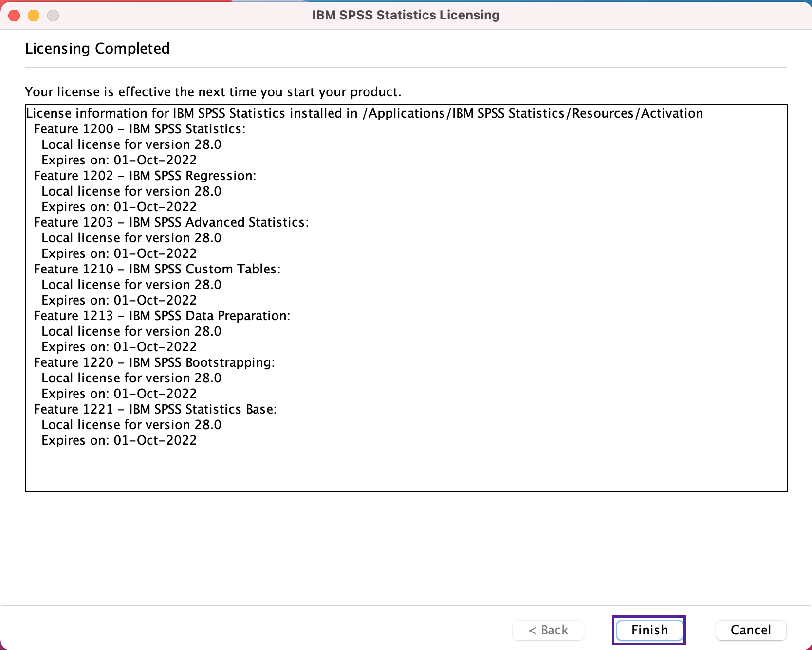This screenshot has height=650, width=812.
Task: Select Feature 1202 – IBM SPSS Regression line
Action: click(145, 176)
